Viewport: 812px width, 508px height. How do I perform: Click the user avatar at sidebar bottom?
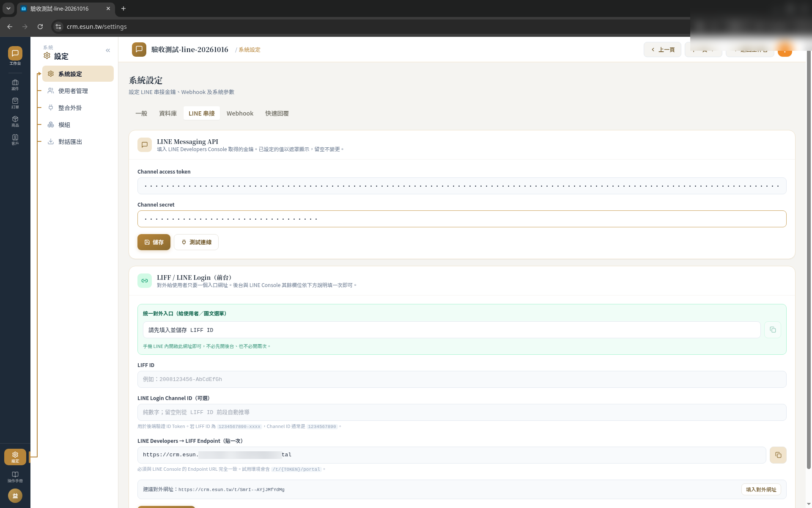15,496
